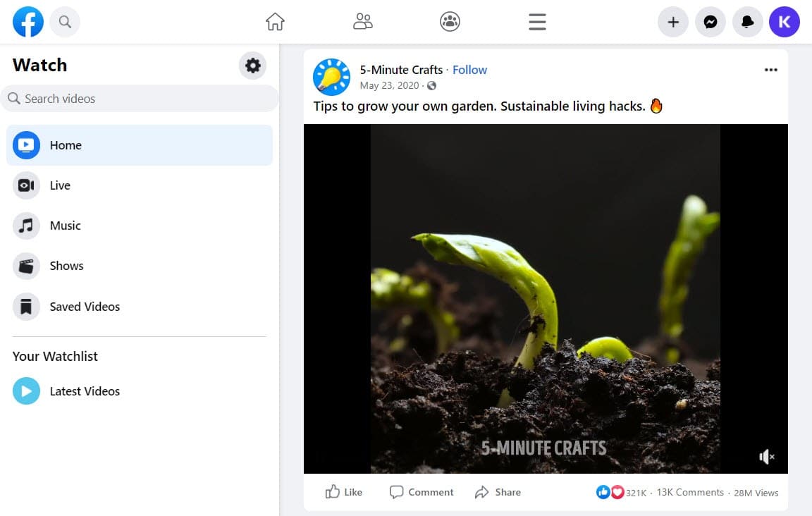Click the Search videos input field

140,98
